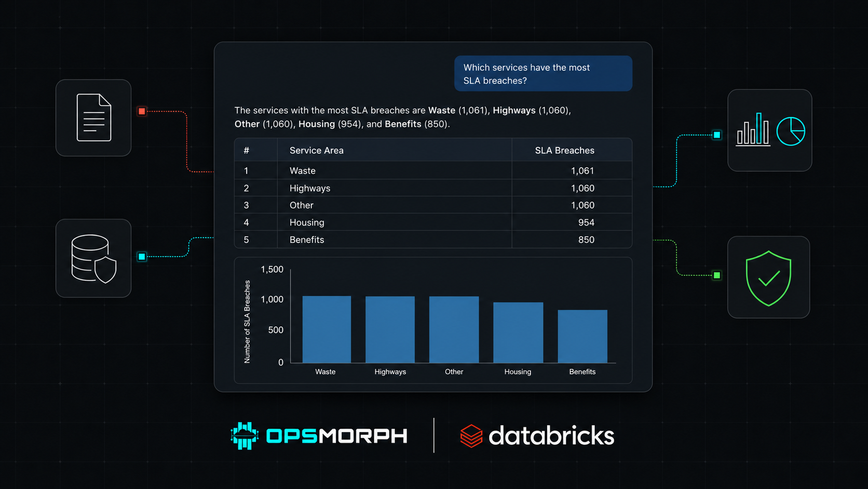Click the Other bar in the chart
This screenshot has width=868, height=489.
(454, 329)
